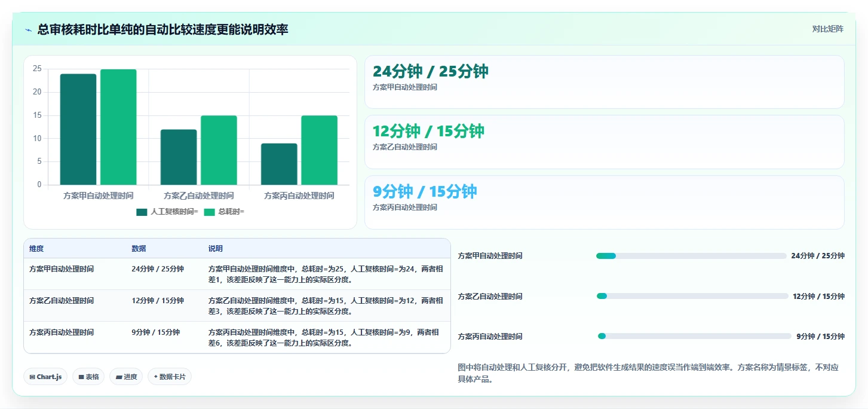
Task: Select the 12分钟 / 15分钟 data card
Action: [604, 142]
